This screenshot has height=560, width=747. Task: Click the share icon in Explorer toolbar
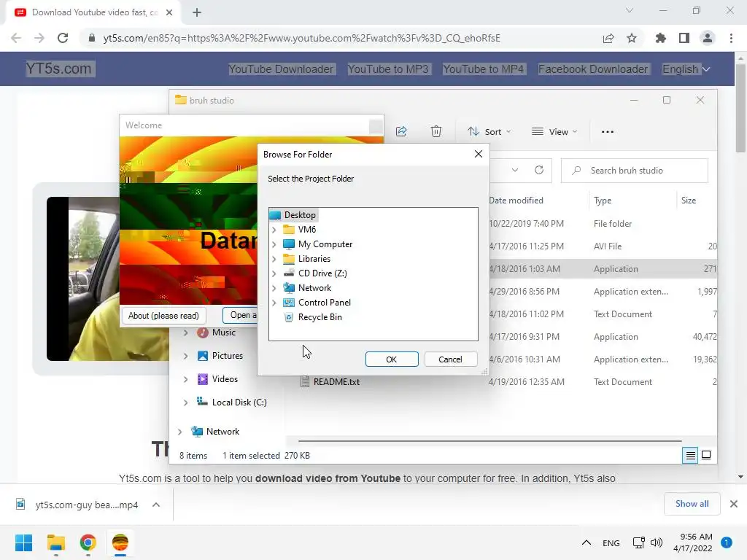tap(401, 131)
